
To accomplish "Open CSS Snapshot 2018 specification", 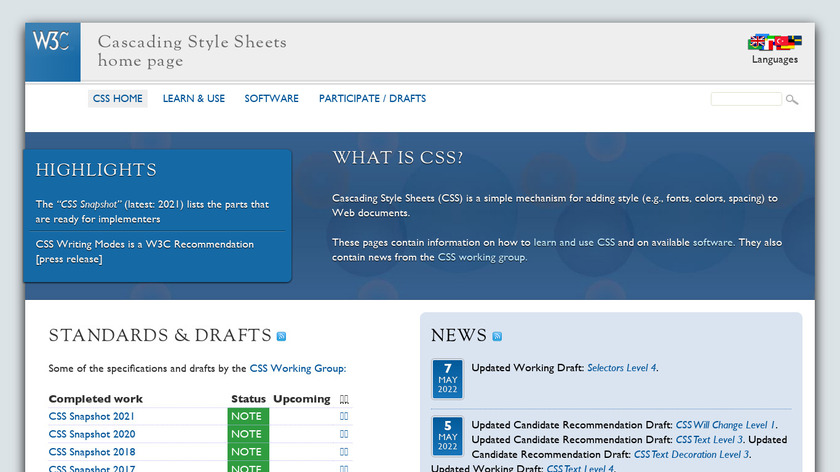I will (x=92, y=452).
